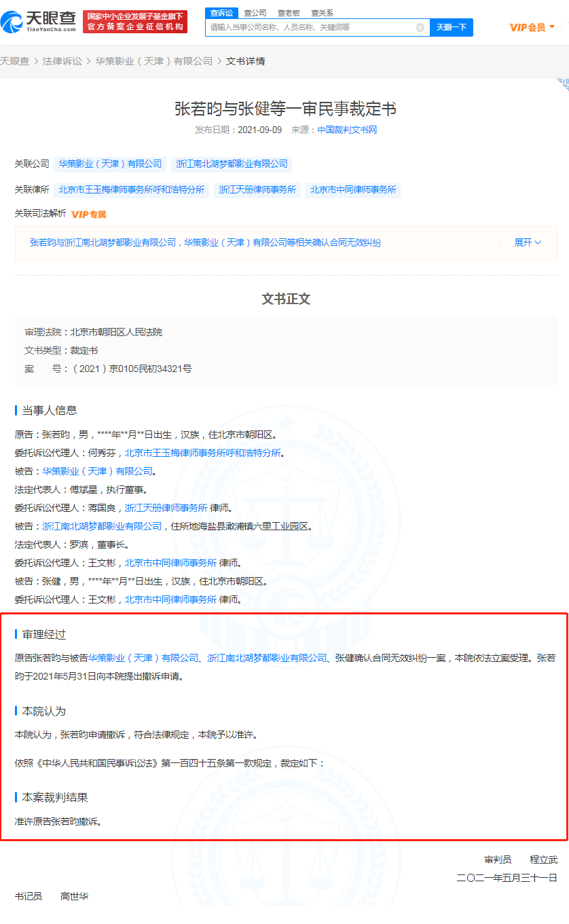Open 华策影业（天津）有限公司 link in 审理经过
This screenshot has height=924, width=569.
[x=143, y=658]
